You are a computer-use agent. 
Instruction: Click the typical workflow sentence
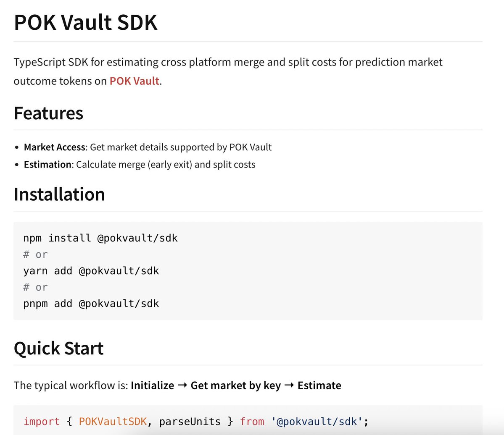(177, 385)
